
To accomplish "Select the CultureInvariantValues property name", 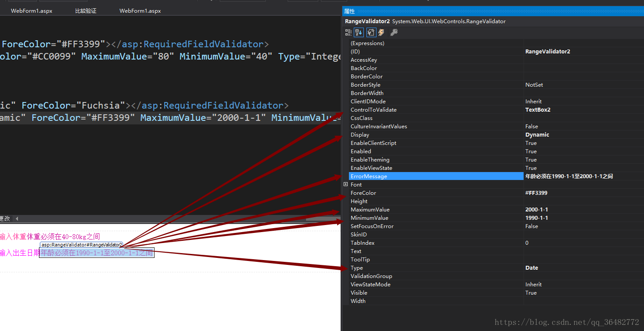I will coord(379,127).
